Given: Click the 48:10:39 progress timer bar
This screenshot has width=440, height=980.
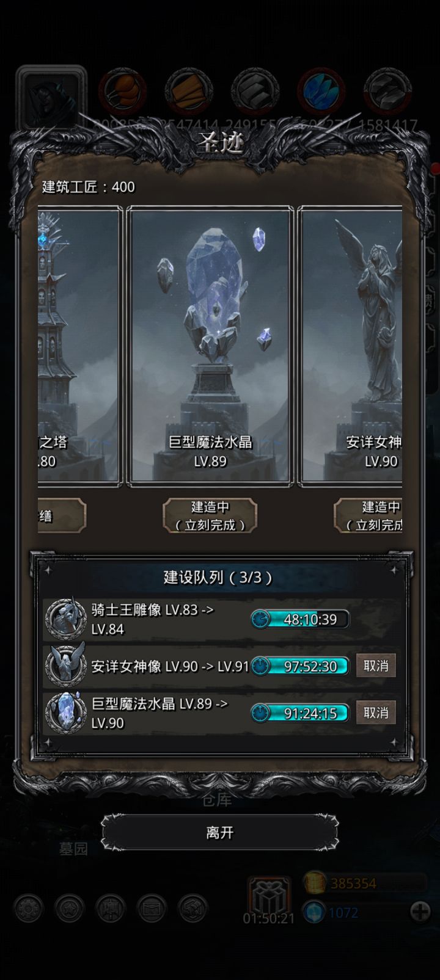Looking at the screenshot, I should click(300, 619).
